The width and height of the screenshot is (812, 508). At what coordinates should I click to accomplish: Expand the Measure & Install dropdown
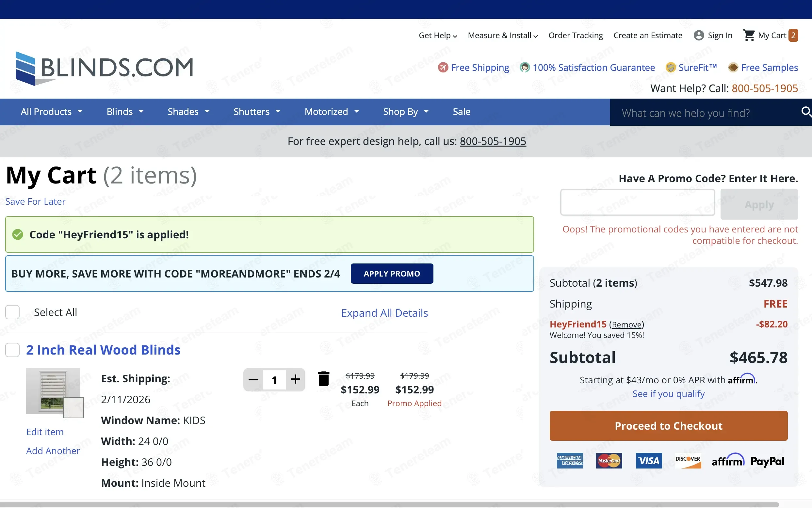[503, 35]
